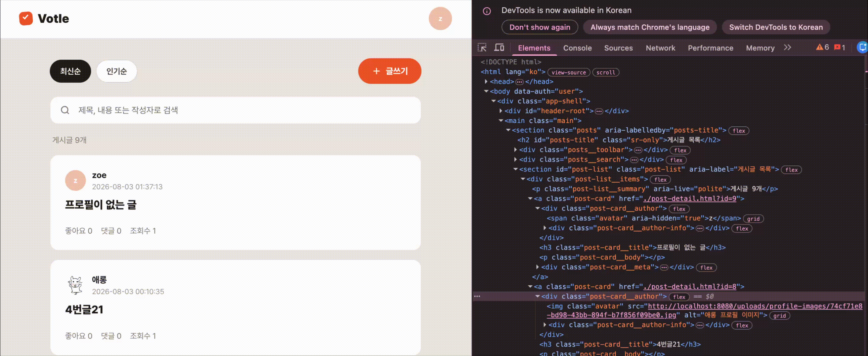
Task: Select the 인기순 sort toggle
Action: click(117, 71)
